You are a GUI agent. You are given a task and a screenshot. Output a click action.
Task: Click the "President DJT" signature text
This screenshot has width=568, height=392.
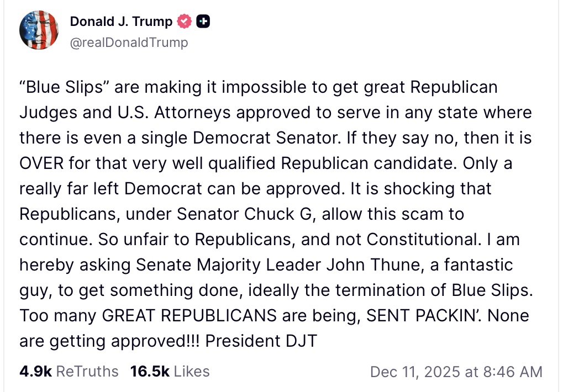(261, 341)
